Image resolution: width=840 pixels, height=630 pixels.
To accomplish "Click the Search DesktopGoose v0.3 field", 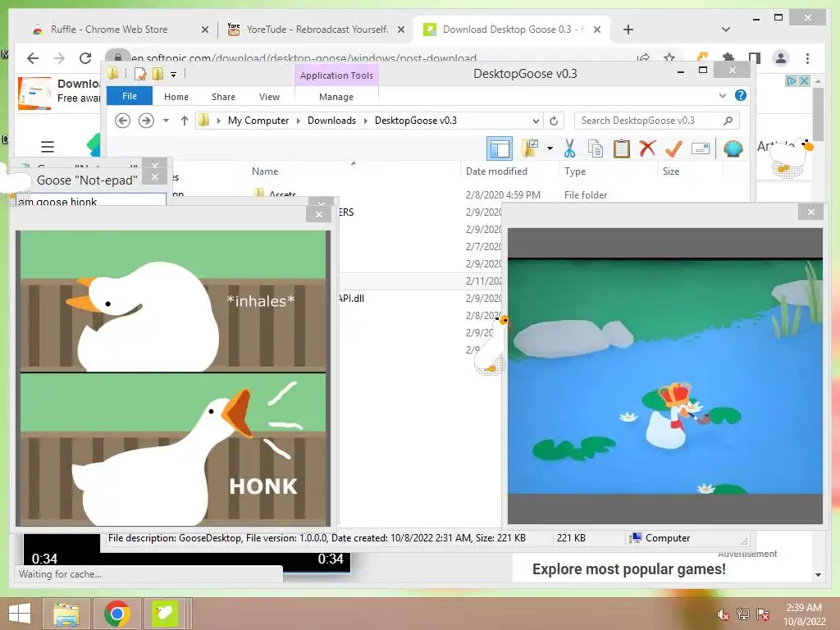I will pos(657,121).
